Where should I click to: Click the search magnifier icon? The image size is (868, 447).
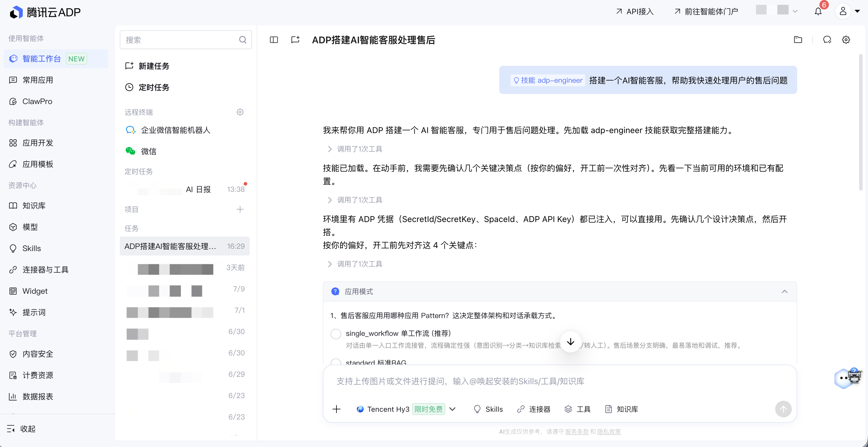242,40
